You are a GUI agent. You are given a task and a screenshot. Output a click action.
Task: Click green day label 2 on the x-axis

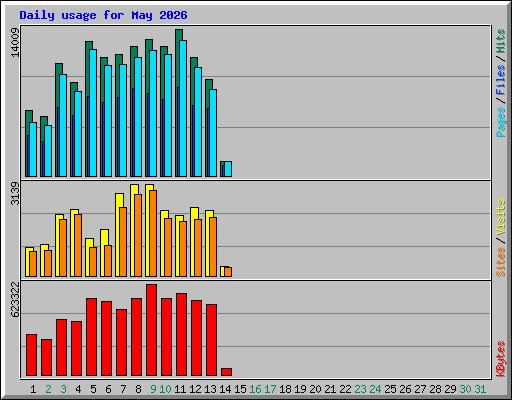click(x=48, y=389)
